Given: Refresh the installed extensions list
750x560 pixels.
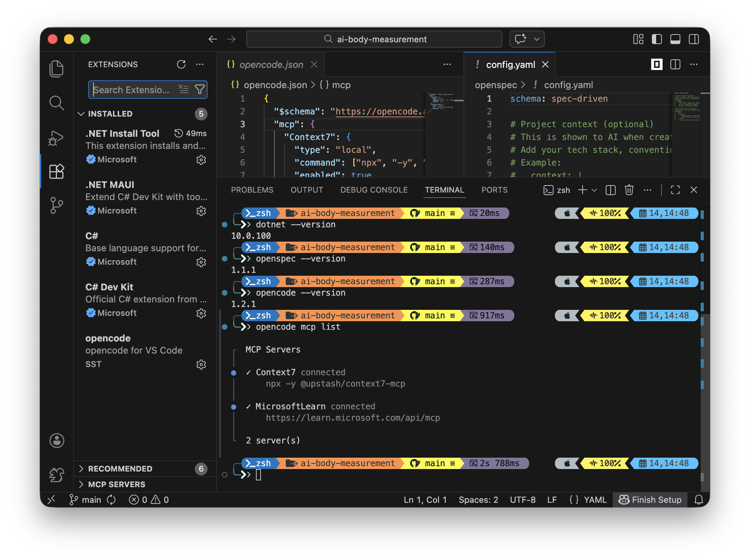Looking at the screenshot, I should [x=182, y=64].
